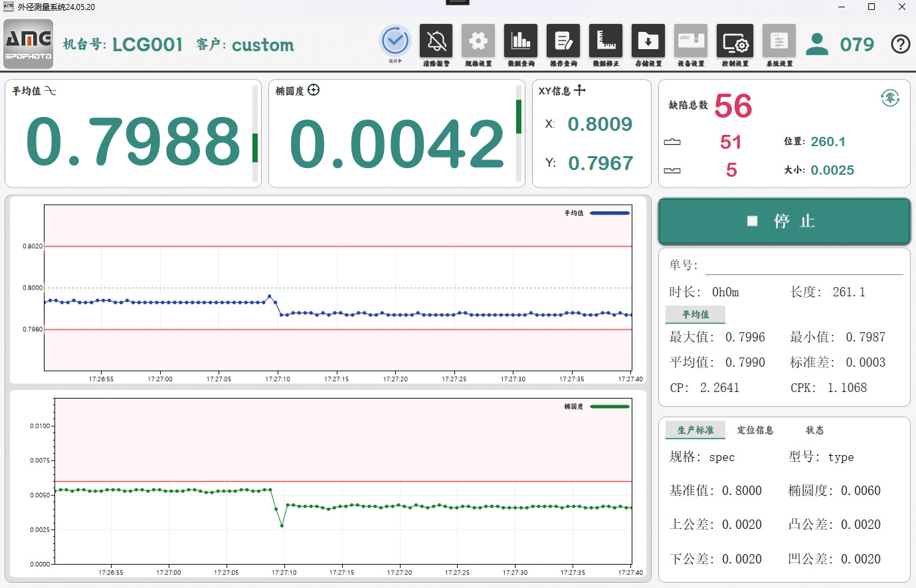Open 数据修正 data correction ruler icon
Viewport: 916px width, 588px height.
point(606,41)
